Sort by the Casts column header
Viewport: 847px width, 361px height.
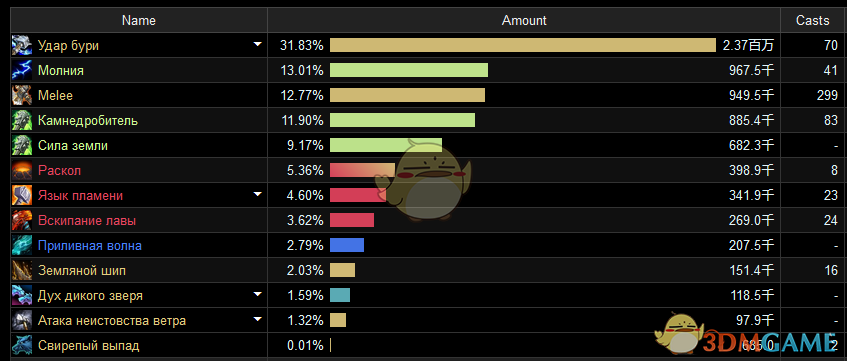812,21
